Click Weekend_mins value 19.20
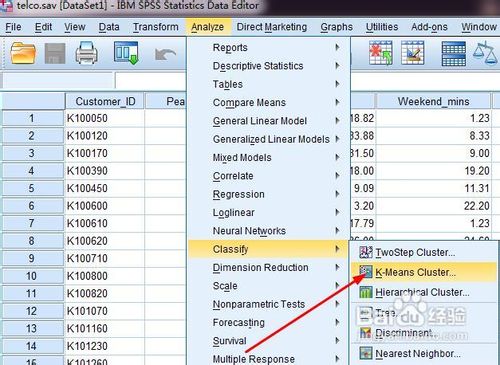Screen dimensions: 500x365 (x=433, y=171)
